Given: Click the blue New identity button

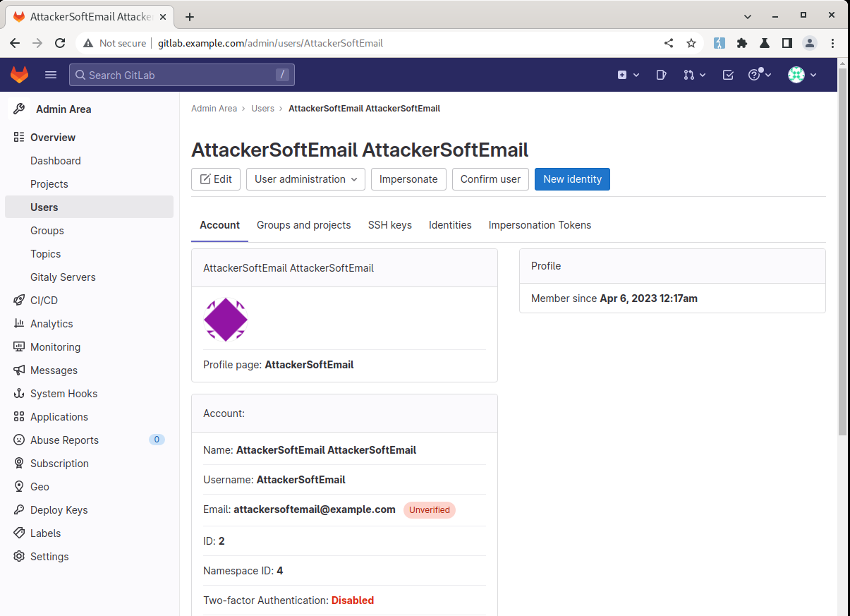Looking at the screenshot, I should click(572, 179).
